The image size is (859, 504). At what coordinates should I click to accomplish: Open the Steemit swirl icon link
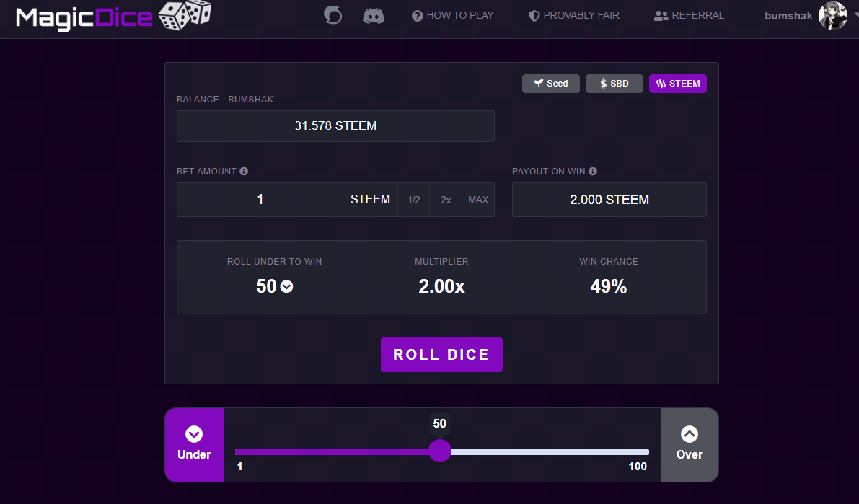click(332, 15)
